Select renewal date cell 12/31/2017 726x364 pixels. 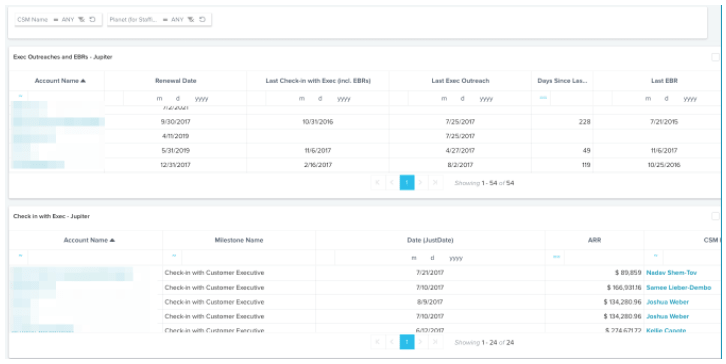coord(175,165)
